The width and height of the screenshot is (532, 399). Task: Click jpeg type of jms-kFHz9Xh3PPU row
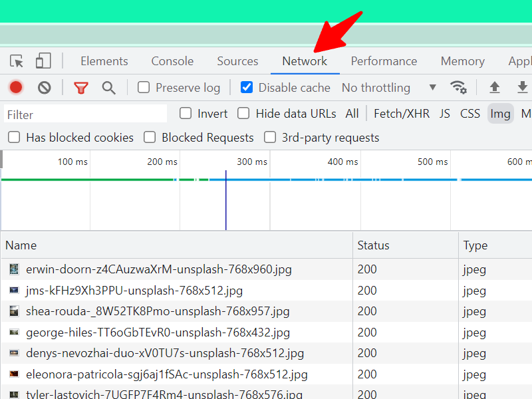[x=474, y=291]
